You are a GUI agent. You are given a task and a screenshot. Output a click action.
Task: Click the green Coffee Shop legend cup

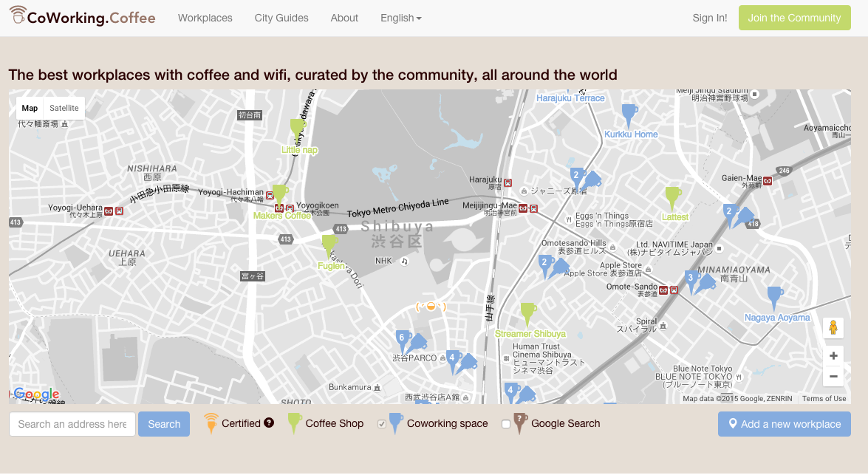click(295, 423)
